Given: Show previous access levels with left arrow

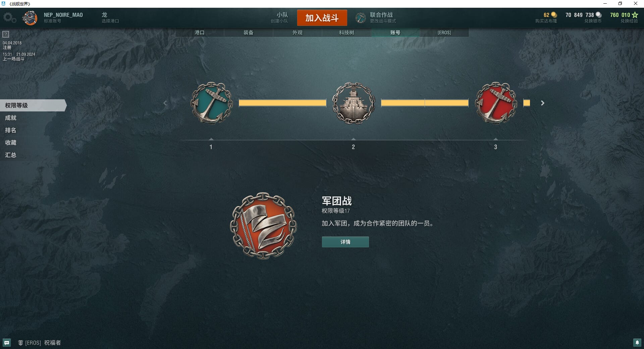Looking at the screenshot, I should (x=165, y=103).
